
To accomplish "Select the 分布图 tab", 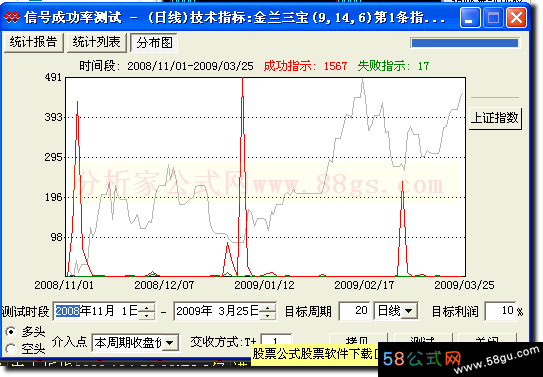I will click(x=154, y=43).
